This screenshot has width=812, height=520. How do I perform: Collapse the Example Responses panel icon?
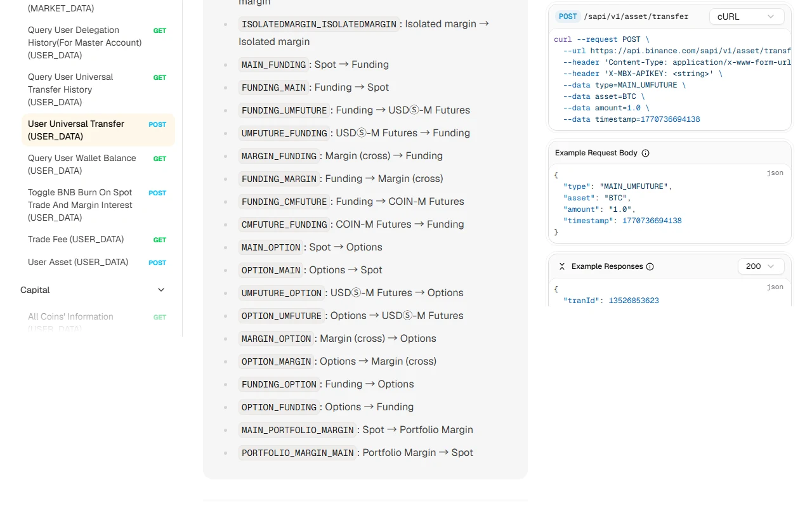[562, 266]
